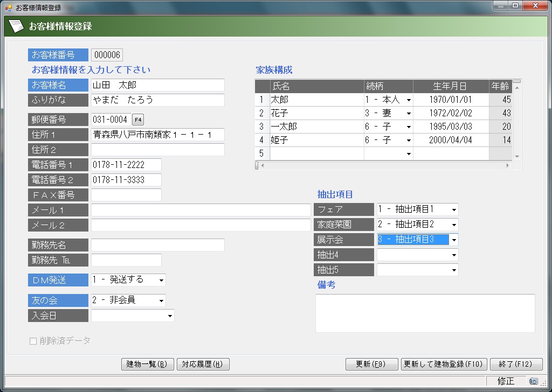Viewport: 552px width, 392px height.
Task: Click the 備考 notes text area
Action: click(425, 313)
